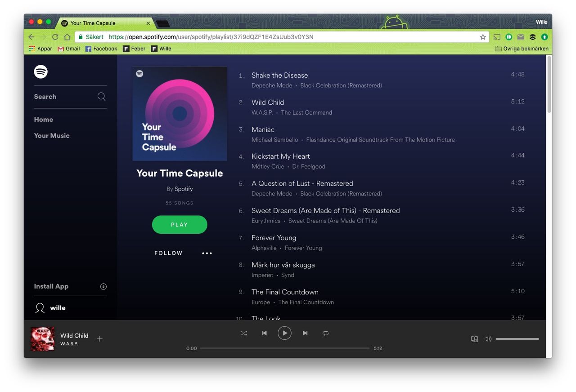Screen dimensions: 576x392
Task: Open artist Europe
Action: 261,302
